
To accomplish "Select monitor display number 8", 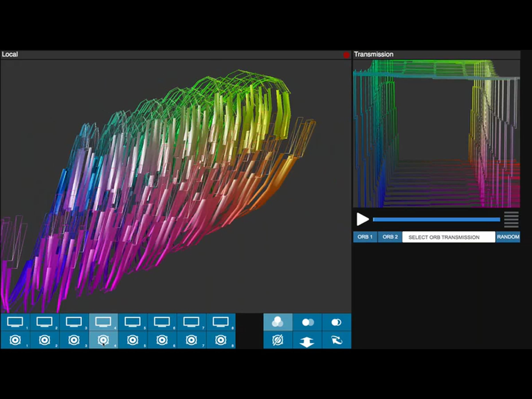I will pyautogui.click(x=221, y=322).
